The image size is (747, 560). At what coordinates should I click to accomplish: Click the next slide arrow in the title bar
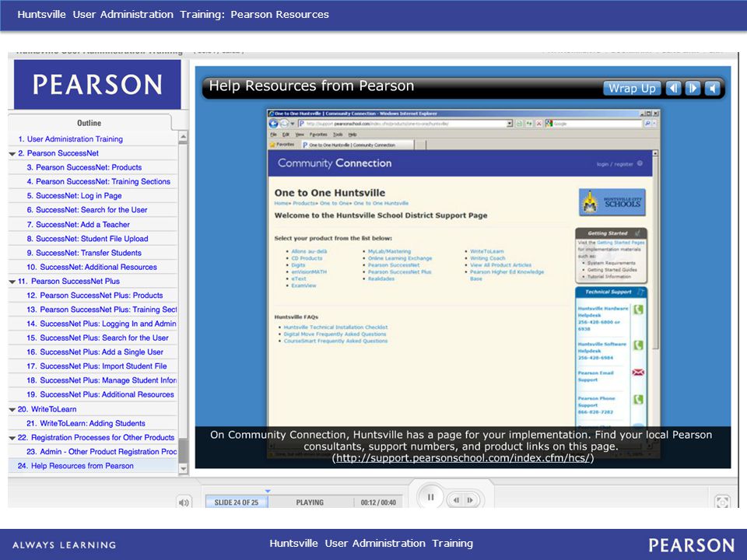pyautogui.click(x=693, y=88)
